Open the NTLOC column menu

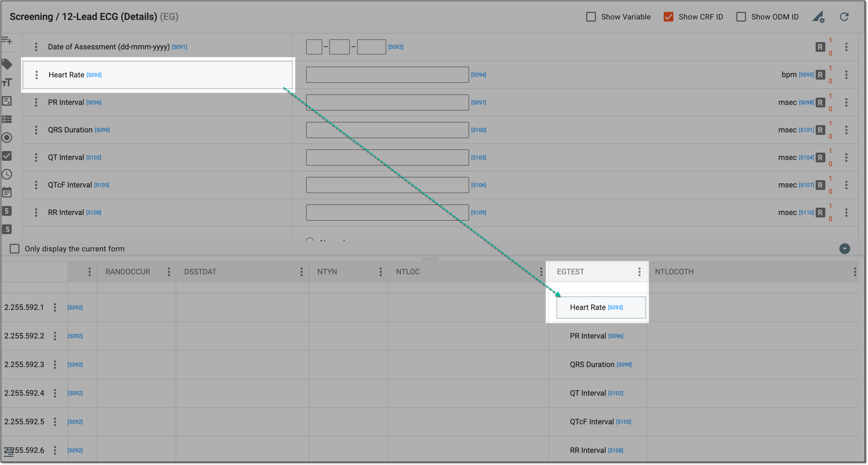point(541,272)
